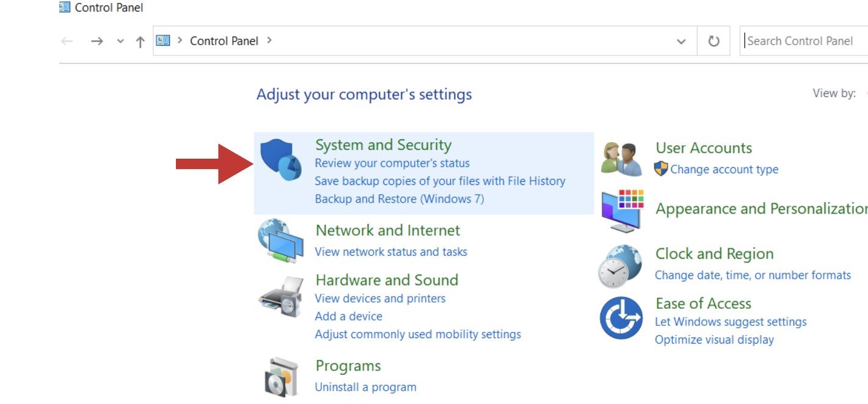Open the System and Security shield icon

point(281,160)
